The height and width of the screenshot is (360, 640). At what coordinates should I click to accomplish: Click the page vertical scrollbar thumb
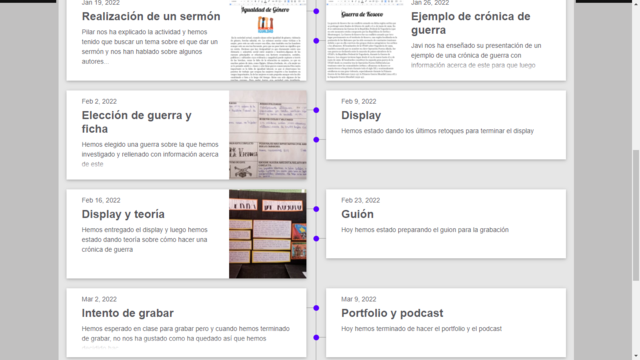coord(636,215)
